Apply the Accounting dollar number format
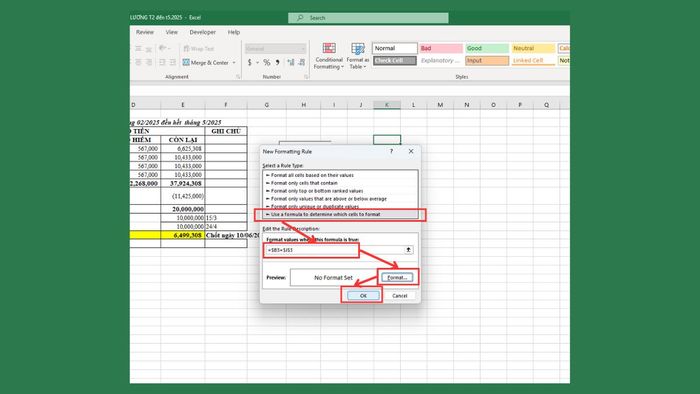Screen dimensions: 700x394 [250, 62]
